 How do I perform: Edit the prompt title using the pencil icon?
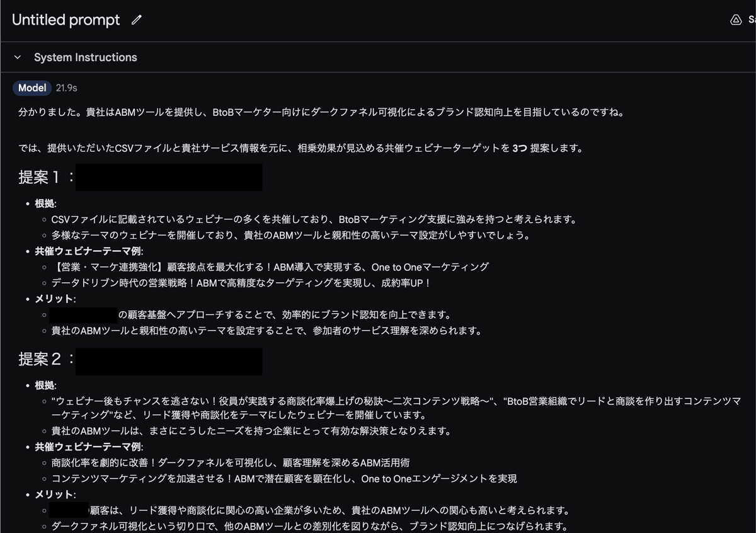[136, 20]
